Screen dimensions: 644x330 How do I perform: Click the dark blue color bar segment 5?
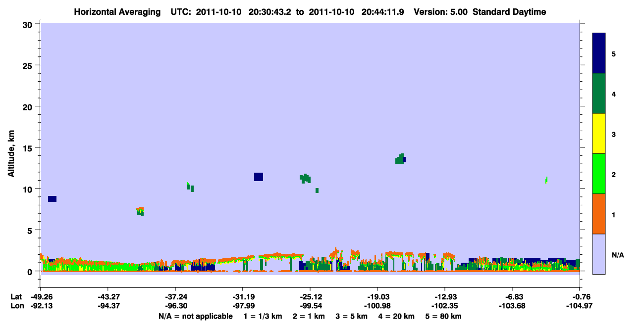click(x=599, y=53)
